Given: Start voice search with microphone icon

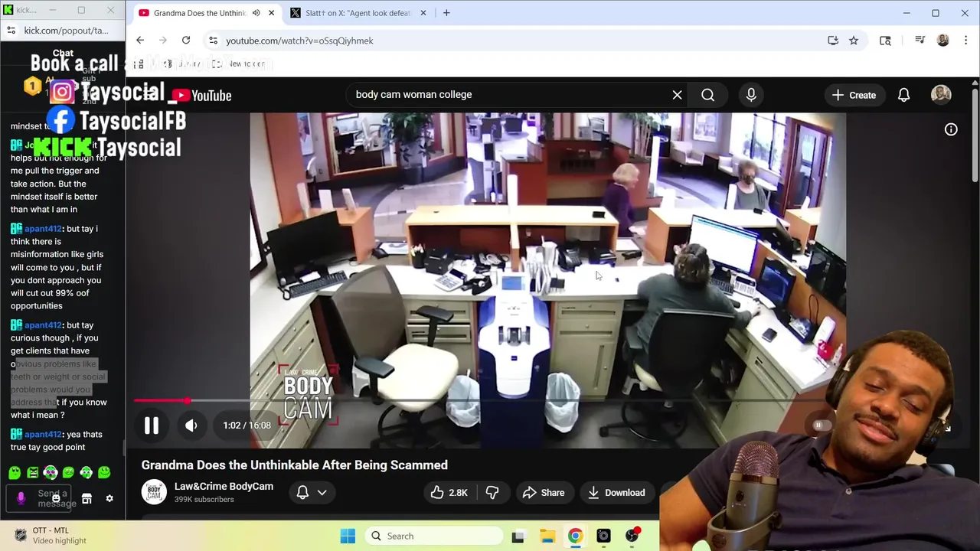Looking at the screenshot, I should [751, 95].
